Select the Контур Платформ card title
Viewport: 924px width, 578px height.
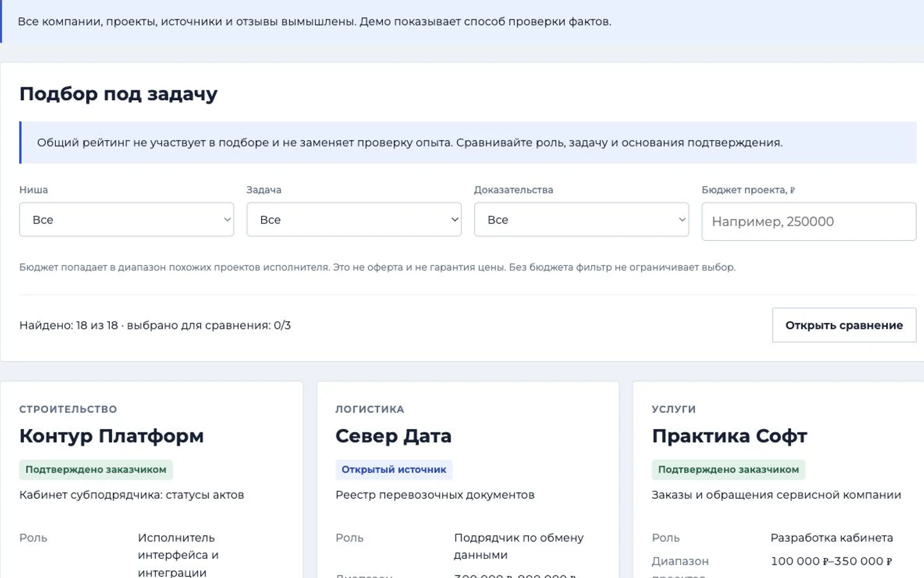click(112, 436)
